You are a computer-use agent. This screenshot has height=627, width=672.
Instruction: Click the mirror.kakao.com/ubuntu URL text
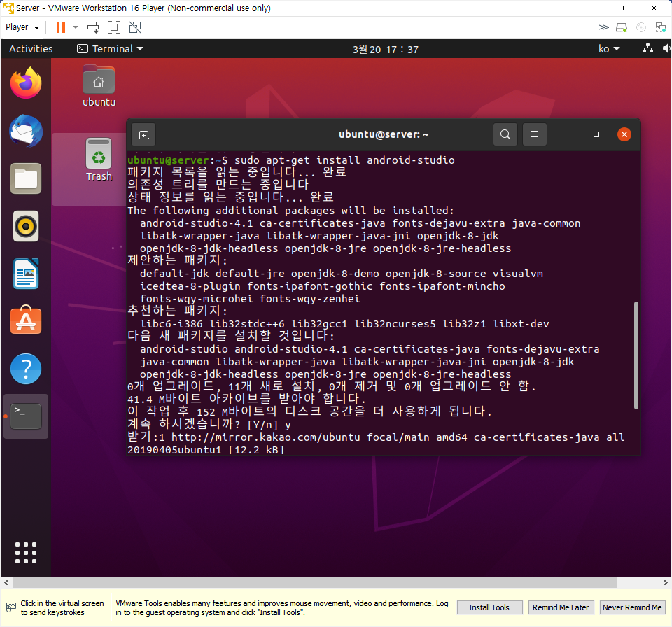(x=266, y=437)
